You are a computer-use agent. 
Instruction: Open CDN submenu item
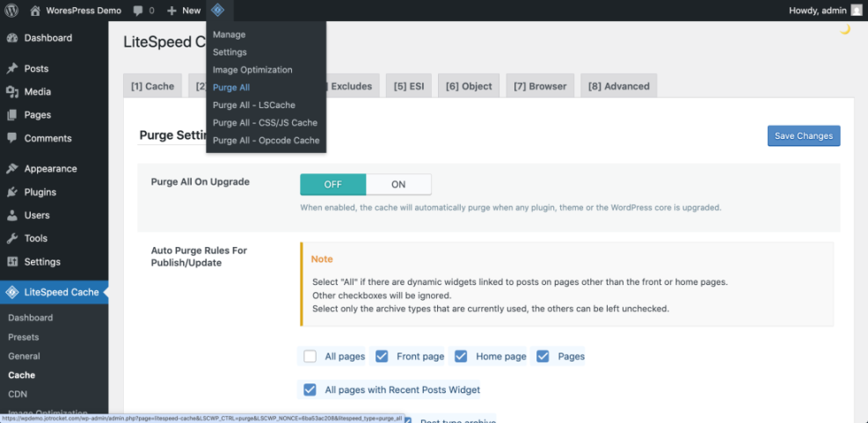[18, 394]
